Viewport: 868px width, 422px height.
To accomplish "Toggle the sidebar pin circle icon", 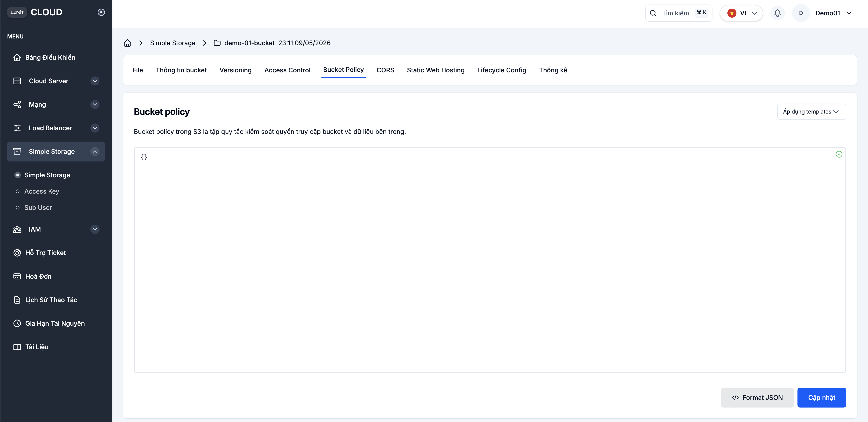I will (101, 12).
